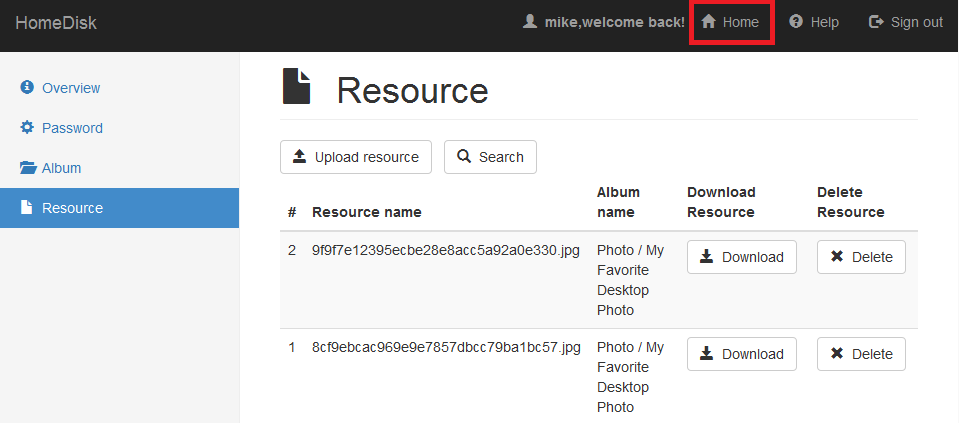Download the 9f9f7e12395ecbe28e8acc5a92a0e330.jpg file
The width and height of the screenshot is (959, 423).
pyautogui.click(x=742, y=257)
